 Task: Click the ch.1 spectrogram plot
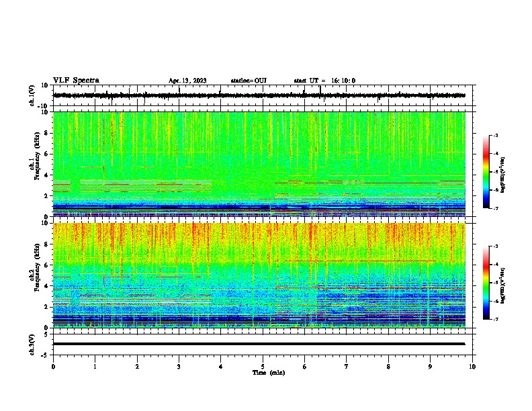(x=259, y=164)
